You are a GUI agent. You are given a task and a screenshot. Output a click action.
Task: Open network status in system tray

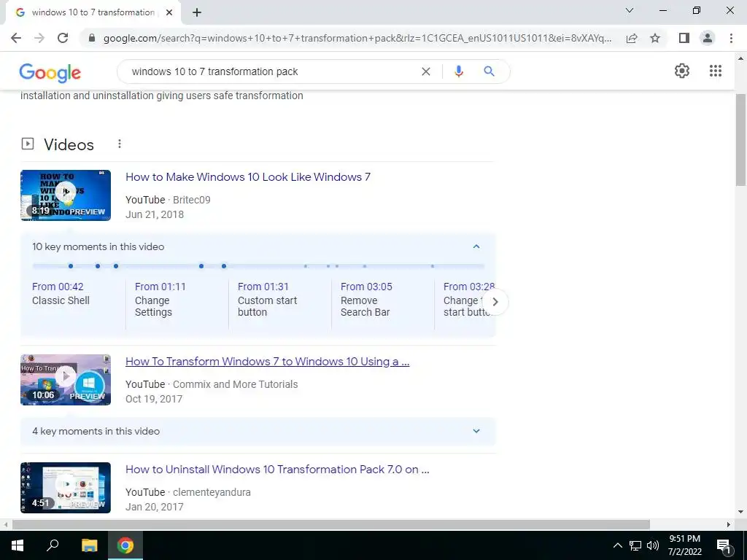tap(635, 545)
